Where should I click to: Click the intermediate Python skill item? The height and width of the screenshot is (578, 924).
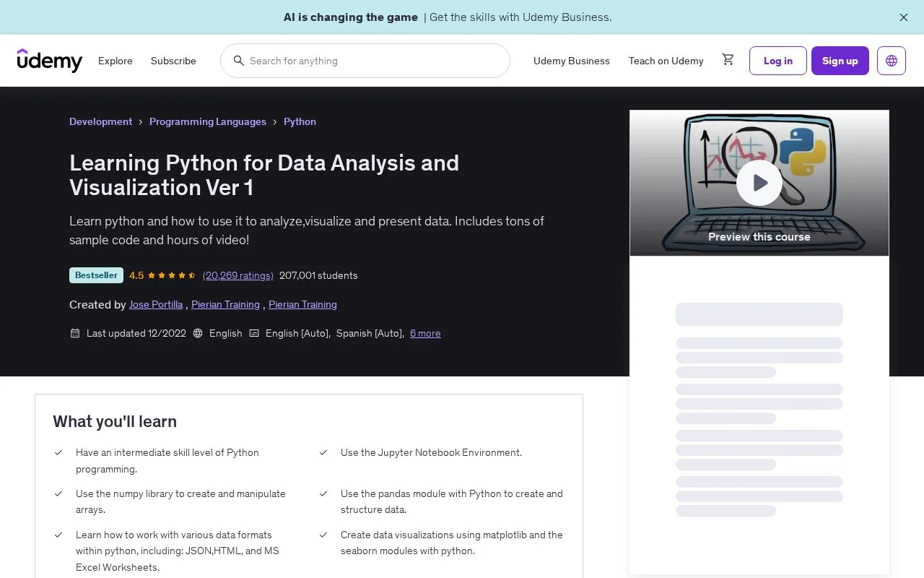(x=167, y=460)
